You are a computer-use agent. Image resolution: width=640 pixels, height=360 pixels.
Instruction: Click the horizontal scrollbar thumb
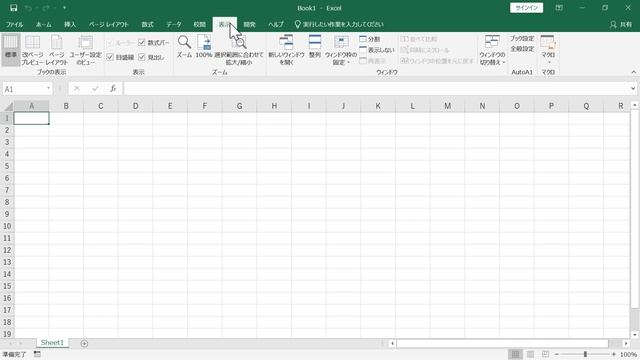(502, 343)
